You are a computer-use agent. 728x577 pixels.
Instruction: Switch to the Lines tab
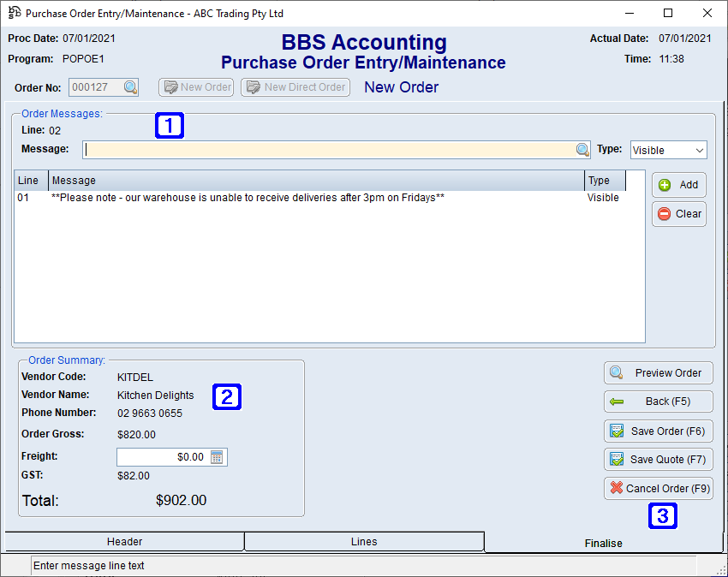pyautogui.click(x=363, y=541)
